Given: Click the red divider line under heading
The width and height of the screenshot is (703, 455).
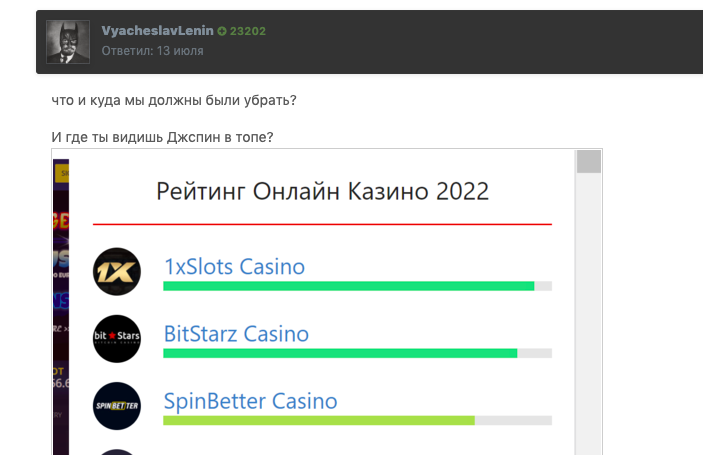Looking at the screenshot, I should [322, 224].
